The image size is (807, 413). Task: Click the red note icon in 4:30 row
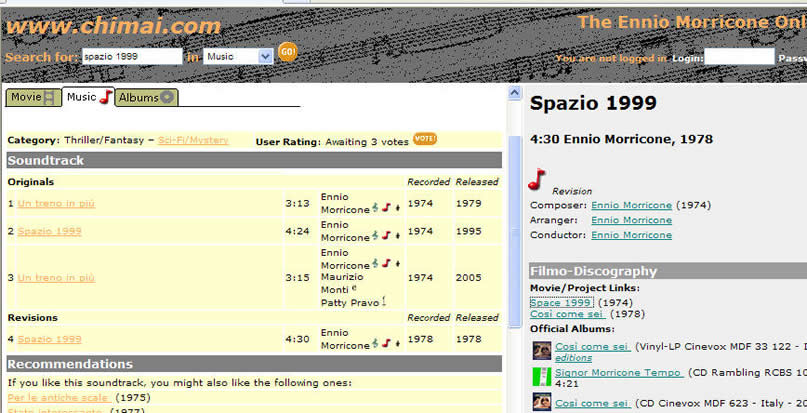point(386,343)
